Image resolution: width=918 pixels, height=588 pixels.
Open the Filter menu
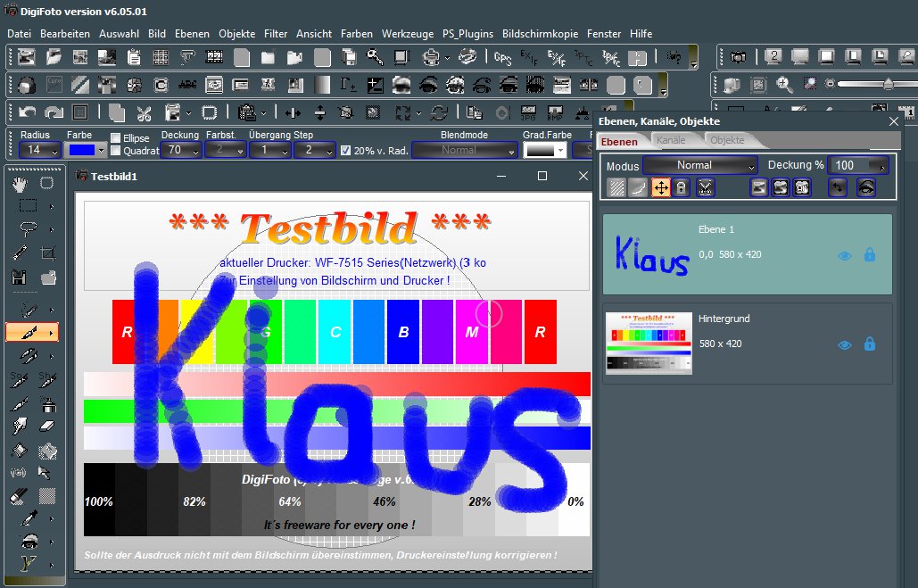click(276, 33)
